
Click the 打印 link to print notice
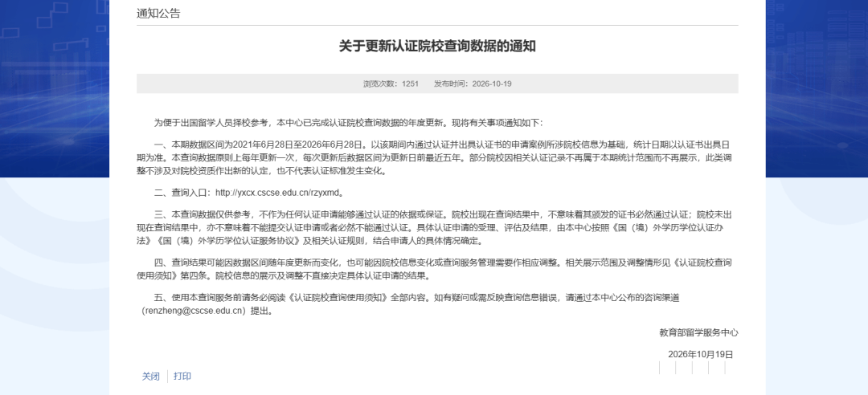tap(182, 377)
